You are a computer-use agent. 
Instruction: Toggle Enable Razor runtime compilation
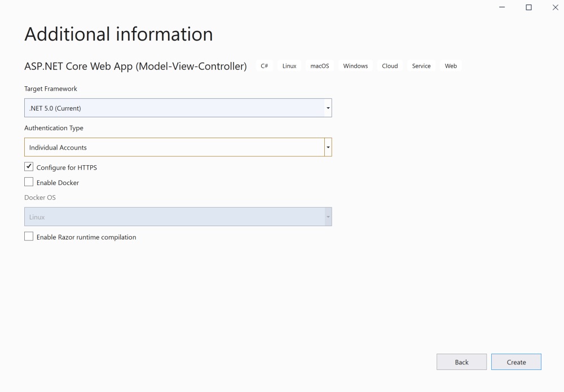(x=29, y=236)
